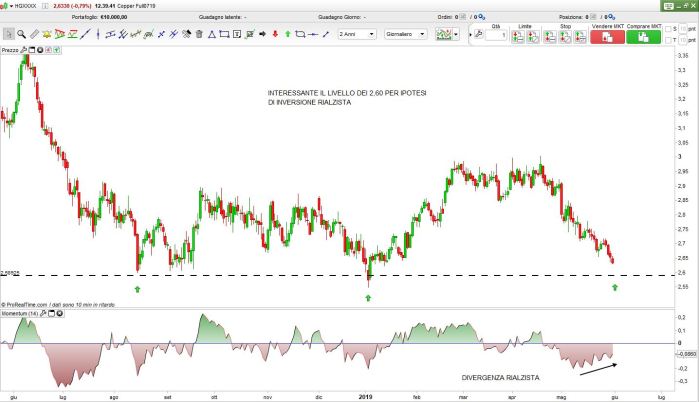Close the Momentum indicator panel
Image resolution: width=699 pixels, height=402 pixels.
(60, 315)
